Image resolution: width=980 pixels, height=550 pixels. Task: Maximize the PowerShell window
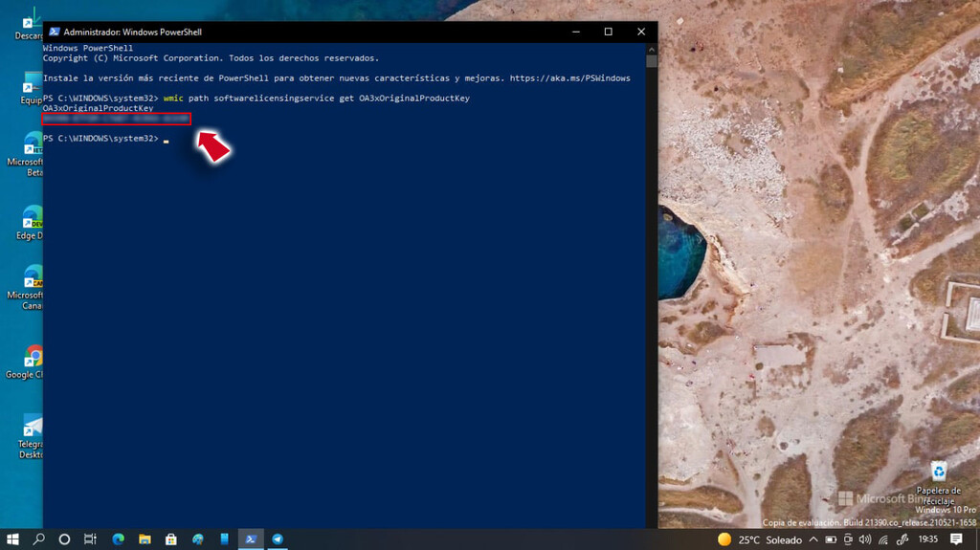[x=608, y=32]
